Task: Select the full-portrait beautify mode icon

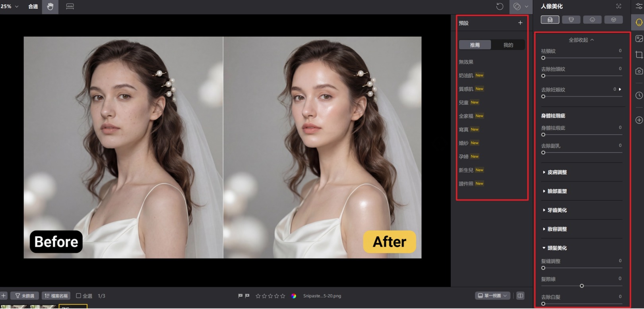Action: pyautogui.click(x=550, y=19)
